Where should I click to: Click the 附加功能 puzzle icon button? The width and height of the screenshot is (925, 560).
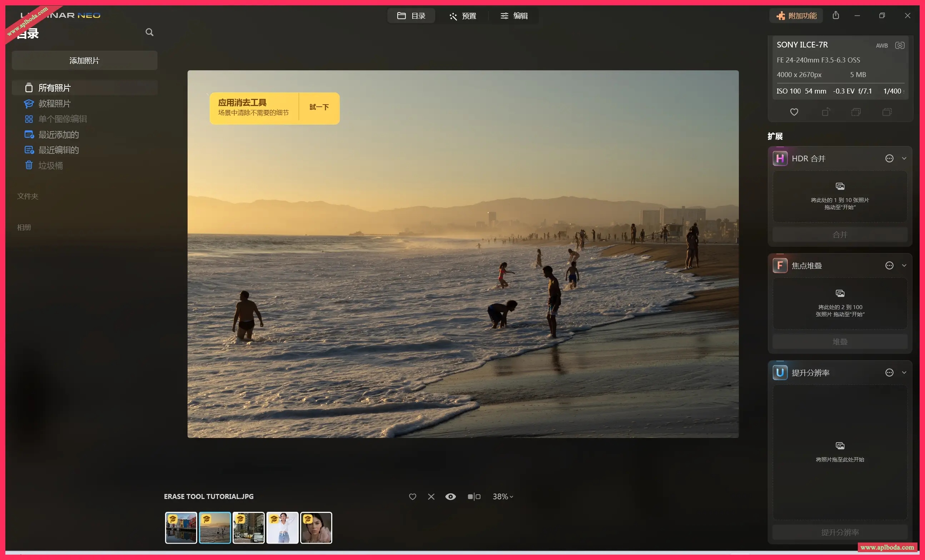796,16
